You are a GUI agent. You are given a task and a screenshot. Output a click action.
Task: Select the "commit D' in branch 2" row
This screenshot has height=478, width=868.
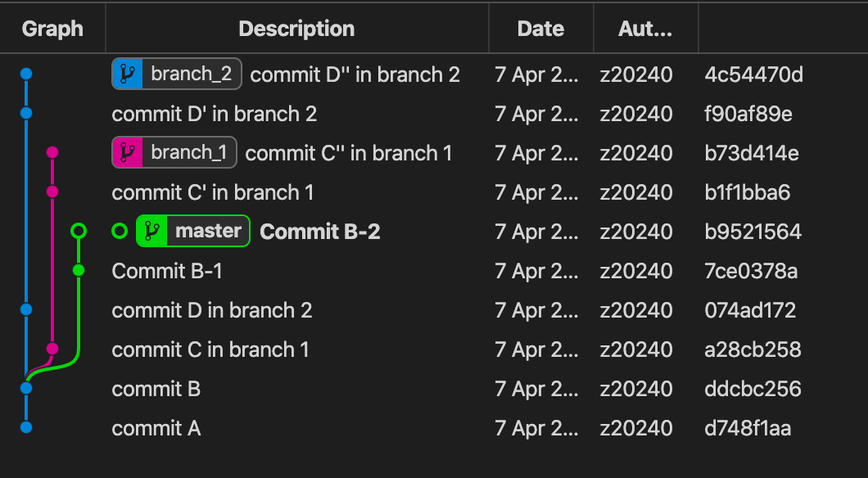tap(215, 114)
